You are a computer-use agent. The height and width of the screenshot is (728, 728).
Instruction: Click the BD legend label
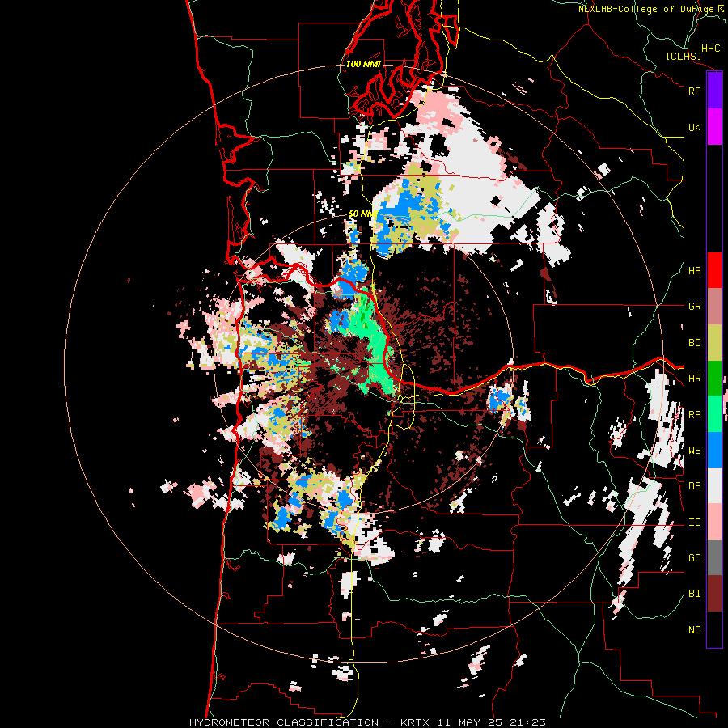coord(694,343)
